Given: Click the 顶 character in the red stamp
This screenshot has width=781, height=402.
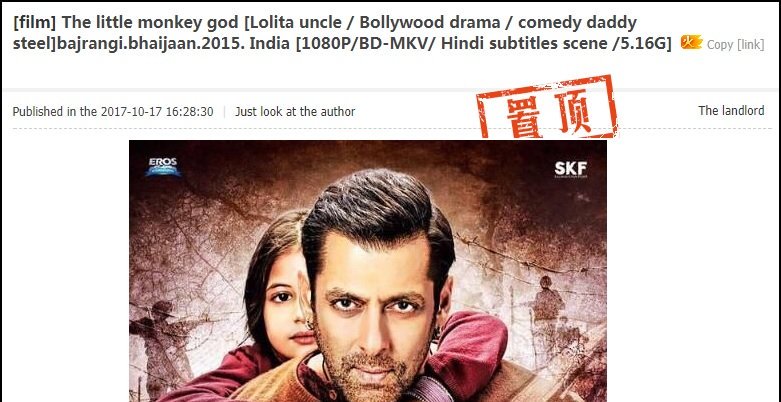Looking at the screenshot, I should [x=573, y=113].
